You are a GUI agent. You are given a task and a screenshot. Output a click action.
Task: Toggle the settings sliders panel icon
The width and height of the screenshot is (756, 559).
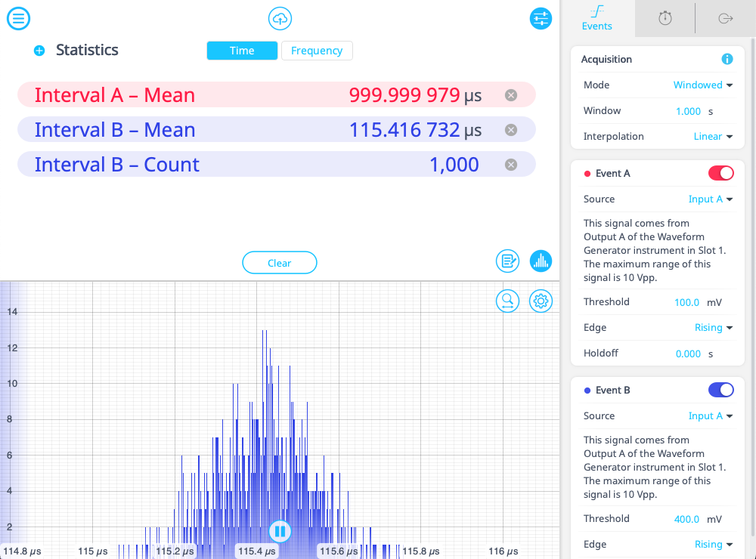[541, 19]
